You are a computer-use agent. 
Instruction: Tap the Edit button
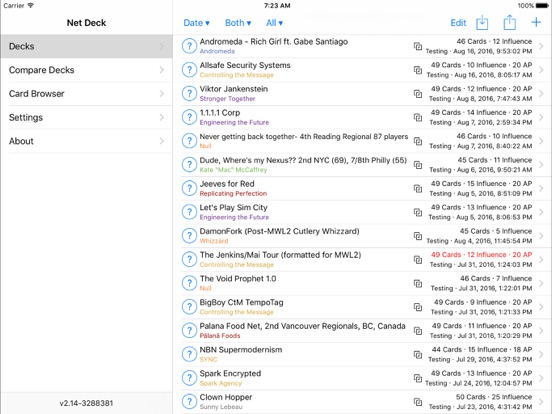pyautogui.click(x=458, y=23)
